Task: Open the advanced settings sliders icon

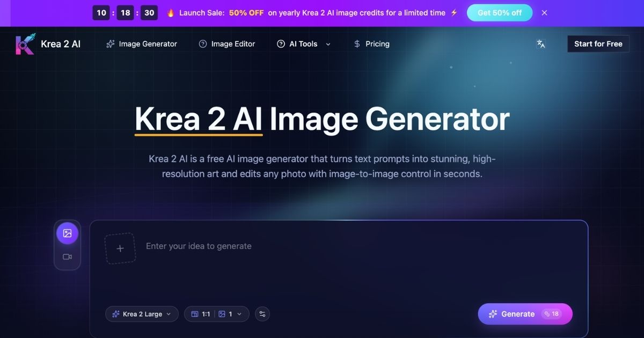Action: click(x=262, y=314)
